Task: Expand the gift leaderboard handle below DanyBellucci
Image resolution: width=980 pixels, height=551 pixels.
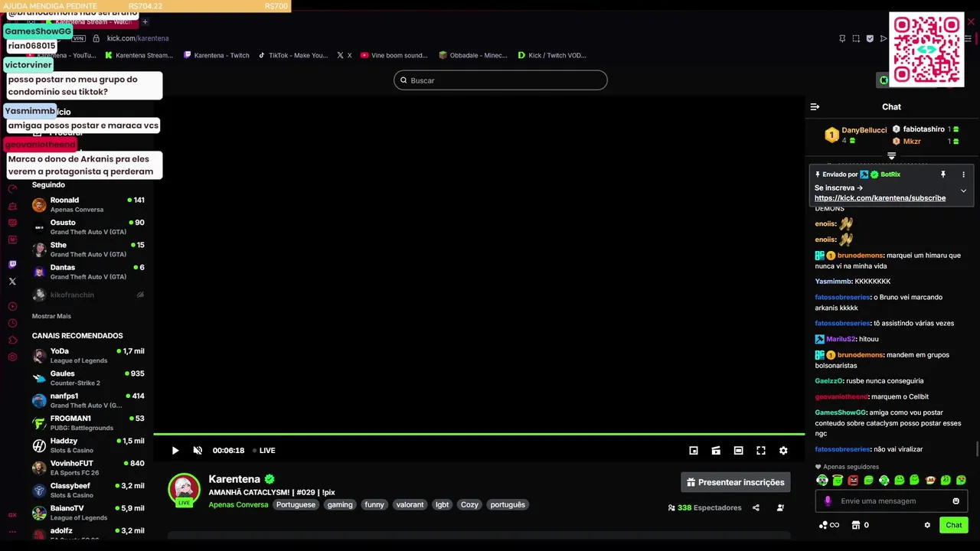Action: pyautogui.click(x=891, y=155)
